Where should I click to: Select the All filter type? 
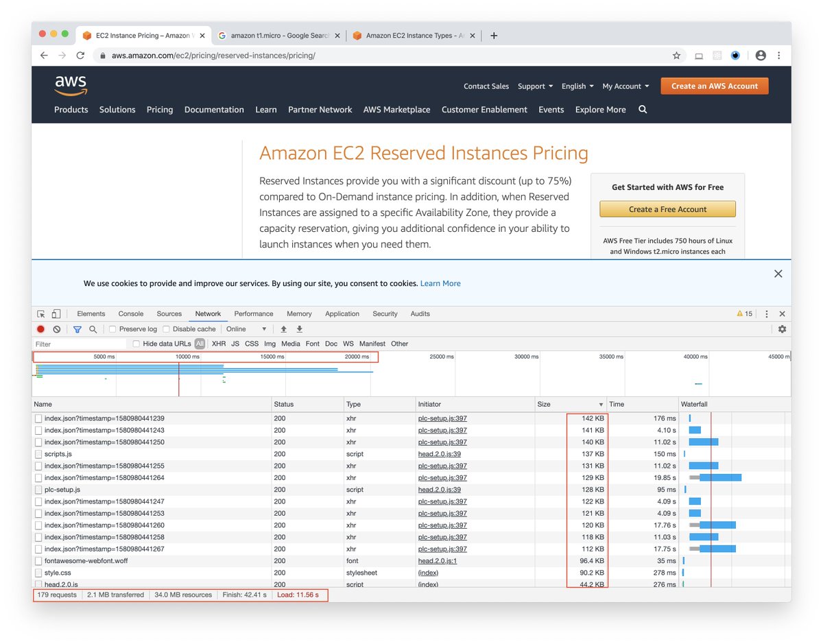[200, 344]
